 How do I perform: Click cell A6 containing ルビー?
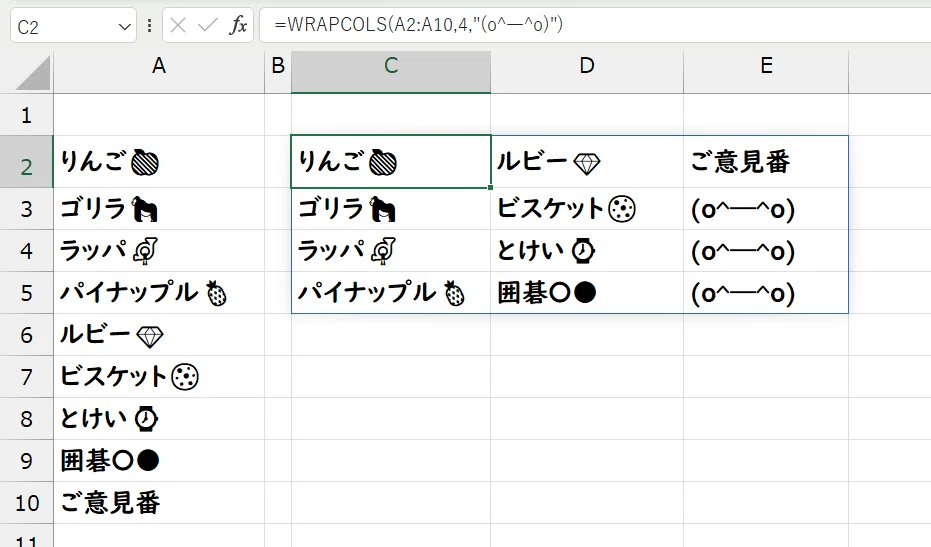[x=159, y=335]
